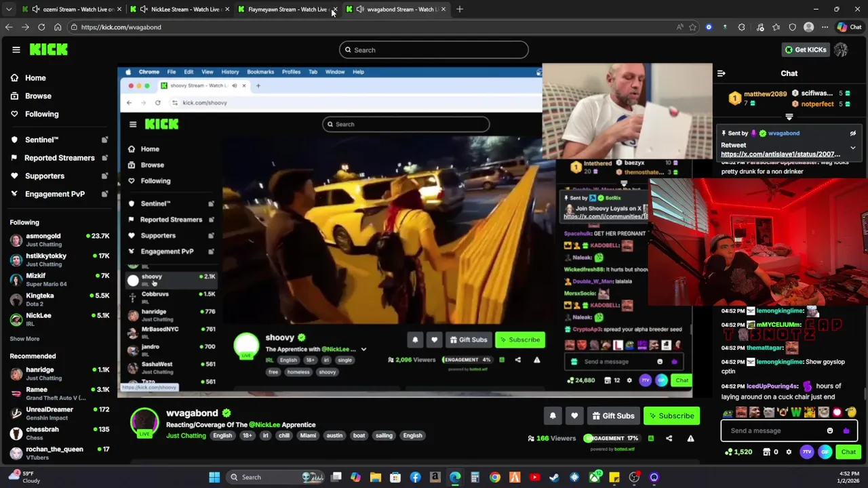
Task: Open Windows Start menu
Action: 214,477
